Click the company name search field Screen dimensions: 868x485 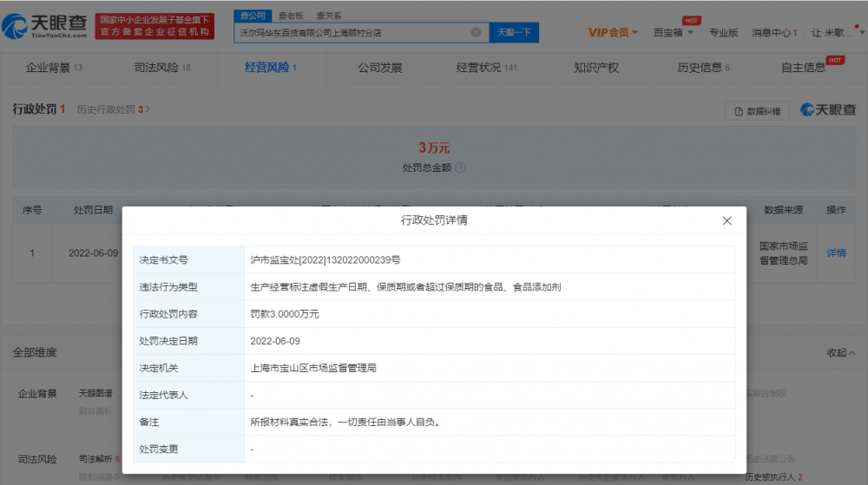[352, 33]
